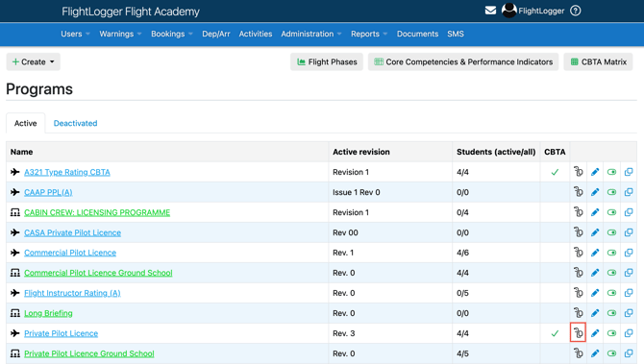The image size is (644, 364).
Task: Open revisions icon for Long Briefing
Action: pyautogui.click(x=579, y=312)
